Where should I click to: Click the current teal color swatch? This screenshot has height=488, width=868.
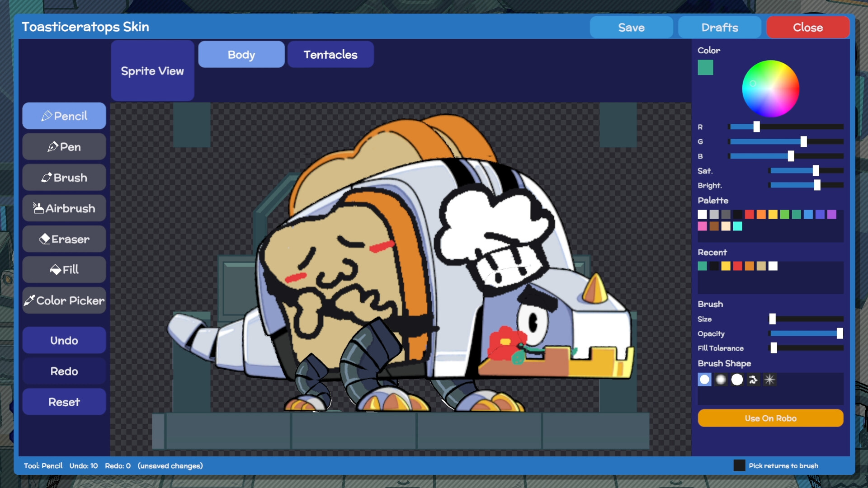[x=705, y=67]
